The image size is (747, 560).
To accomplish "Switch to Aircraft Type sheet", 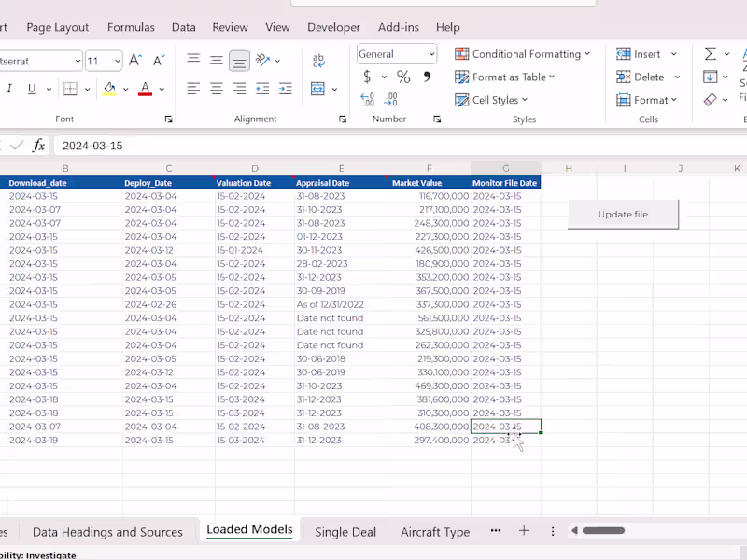I will 435,532.
